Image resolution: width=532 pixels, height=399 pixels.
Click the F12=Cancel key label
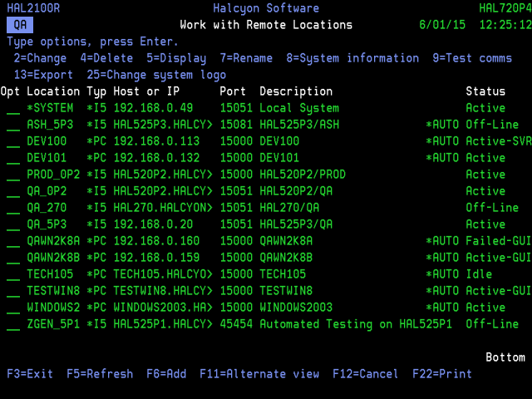point(365,374)
